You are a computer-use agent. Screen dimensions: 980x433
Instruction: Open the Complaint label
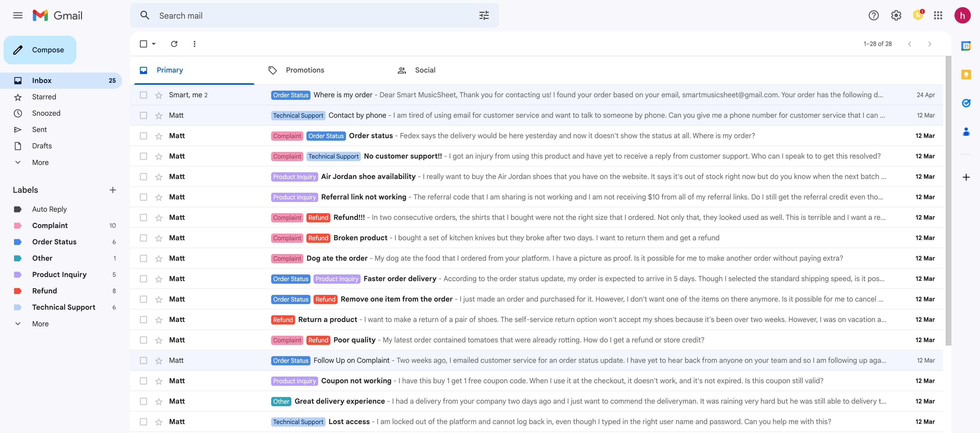[x=50, y=226]
